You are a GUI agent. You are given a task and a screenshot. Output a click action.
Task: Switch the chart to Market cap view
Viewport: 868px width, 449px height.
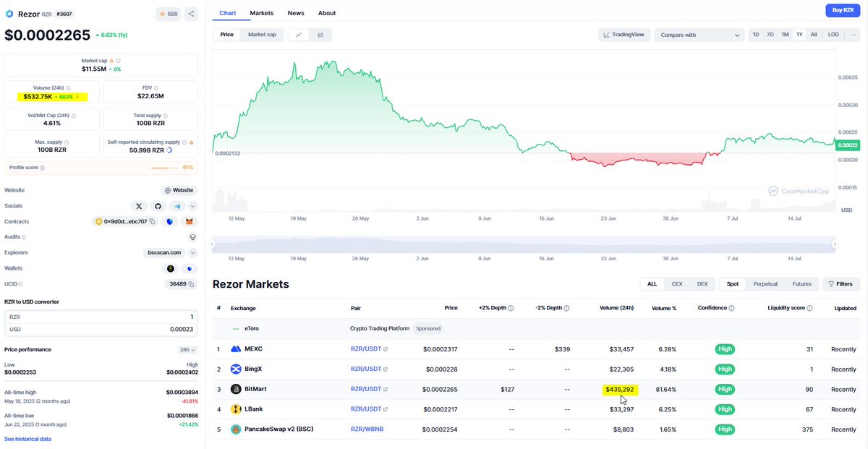pos(262,34)
